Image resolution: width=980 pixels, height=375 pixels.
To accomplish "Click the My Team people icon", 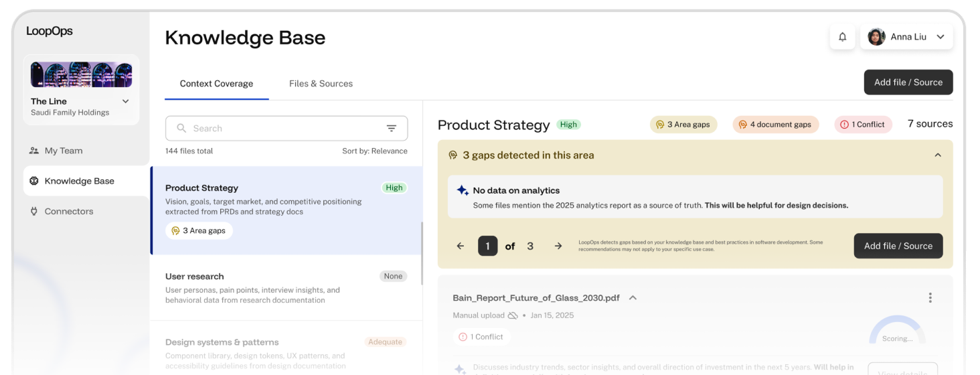I will coord(34,151).
